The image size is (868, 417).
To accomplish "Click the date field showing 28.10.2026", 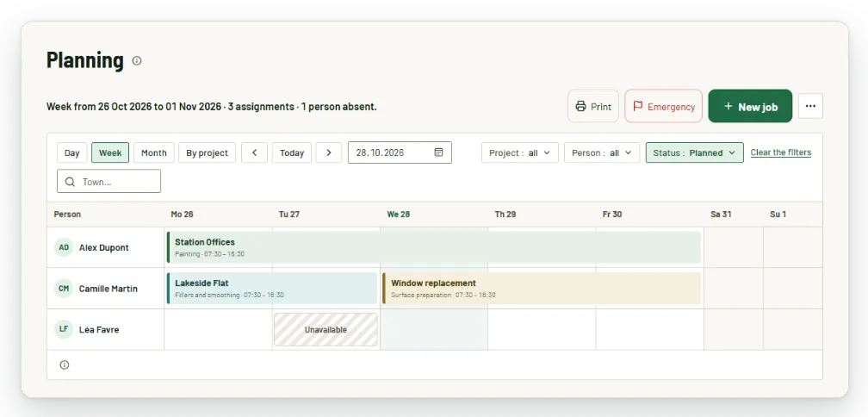I will click(x=400, y=152).
